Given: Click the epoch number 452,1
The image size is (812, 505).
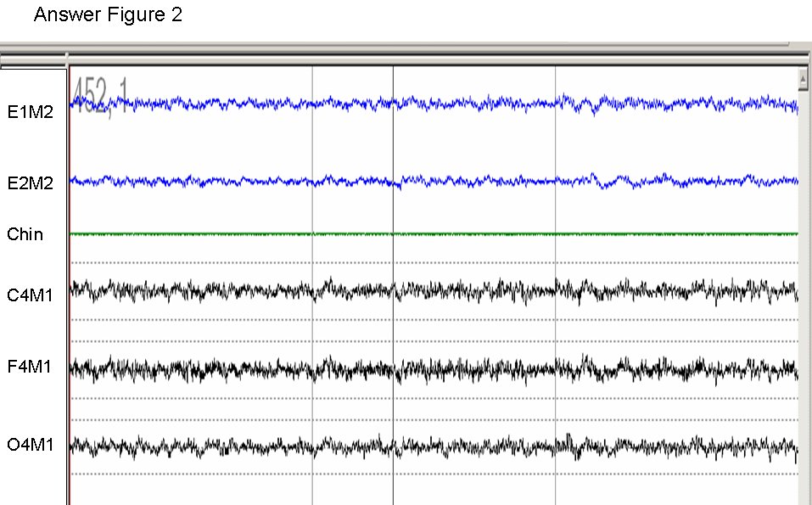Looking at the screenshot, I should coord(100,93).
